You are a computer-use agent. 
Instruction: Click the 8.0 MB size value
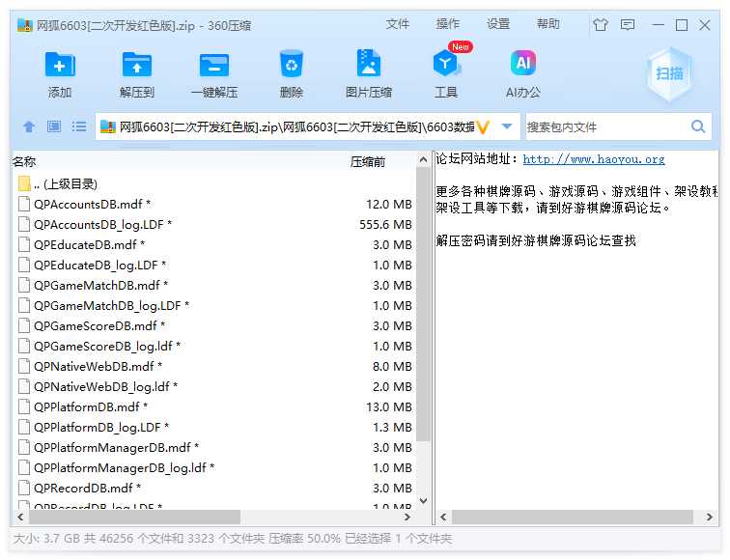coord(392,366)
